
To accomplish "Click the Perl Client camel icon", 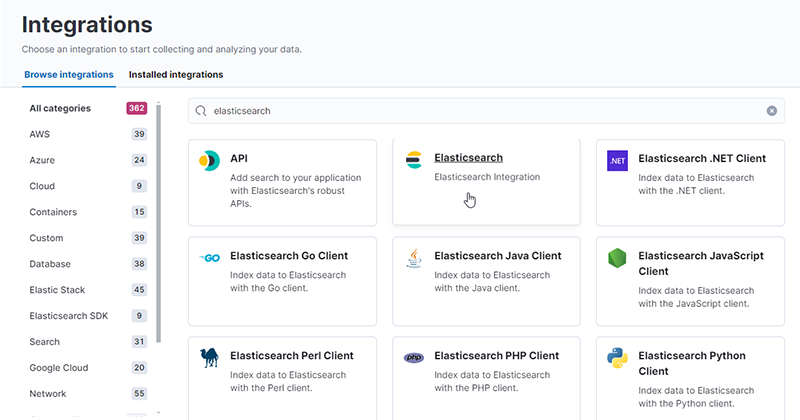I will point(209,357).
